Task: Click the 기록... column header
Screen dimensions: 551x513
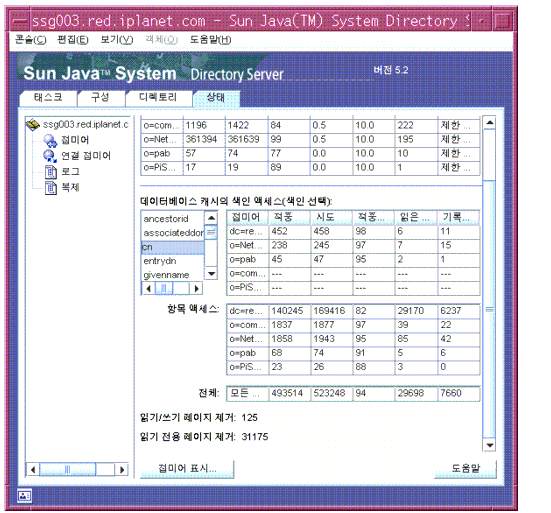Action: coord(458,217)
